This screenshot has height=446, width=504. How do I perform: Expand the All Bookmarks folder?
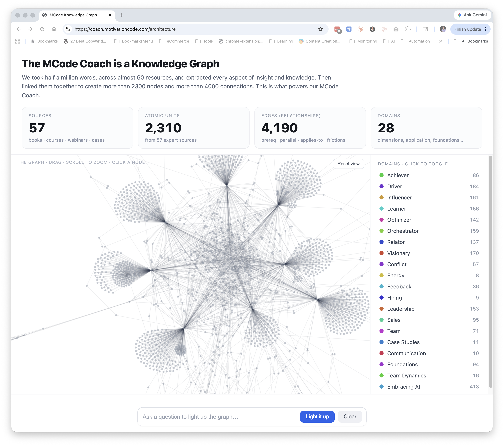tap(471, 41)
